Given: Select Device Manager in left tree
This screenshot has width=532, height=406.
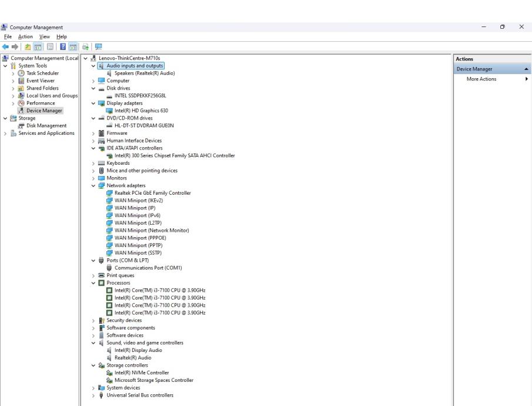Looking at the screenshot, I should (44, 111).
